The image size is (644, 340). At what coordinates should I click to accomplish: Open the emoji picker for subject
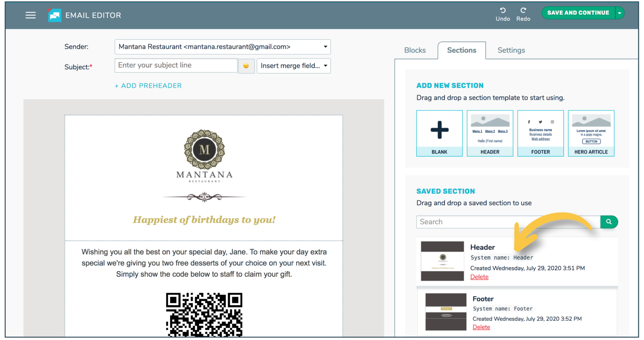[246, 66]
